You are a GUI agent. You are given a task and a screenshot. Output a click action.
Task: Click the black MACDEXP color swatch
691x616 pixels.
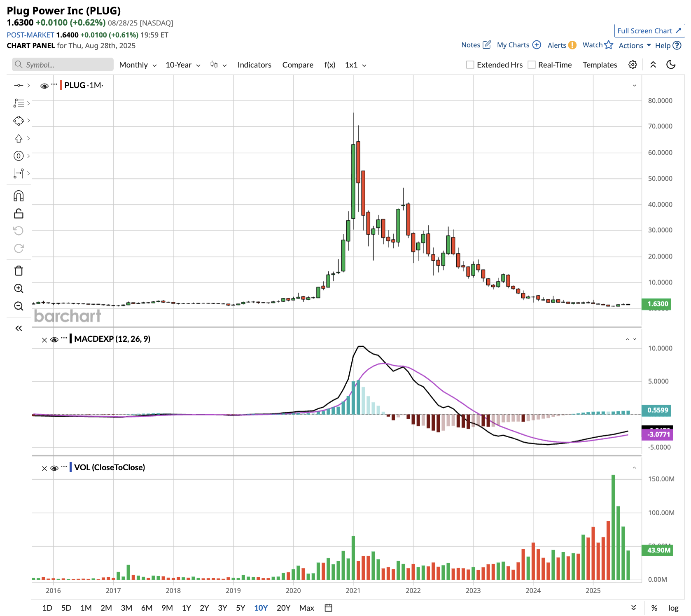(71, 339)
